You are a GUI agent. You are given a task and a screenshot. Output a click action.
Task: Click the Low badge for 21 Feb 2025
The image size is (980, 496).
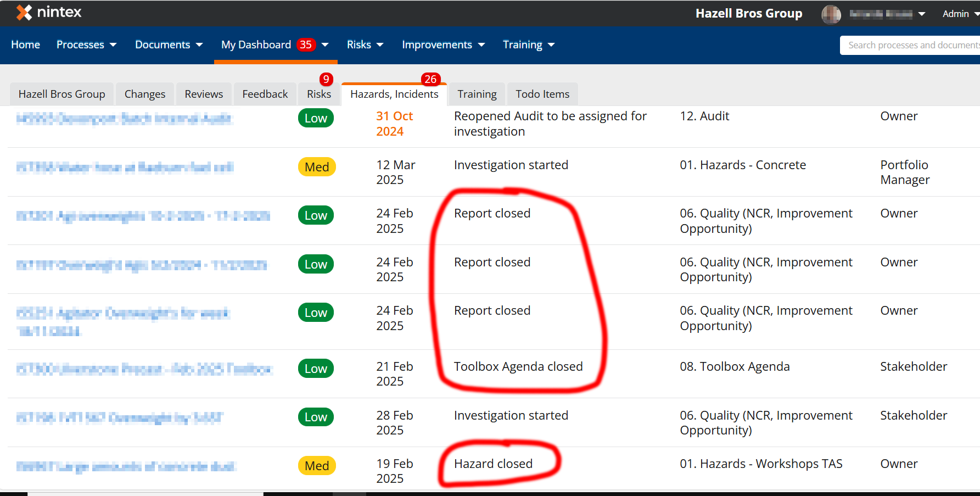click(x=316, y=369)
